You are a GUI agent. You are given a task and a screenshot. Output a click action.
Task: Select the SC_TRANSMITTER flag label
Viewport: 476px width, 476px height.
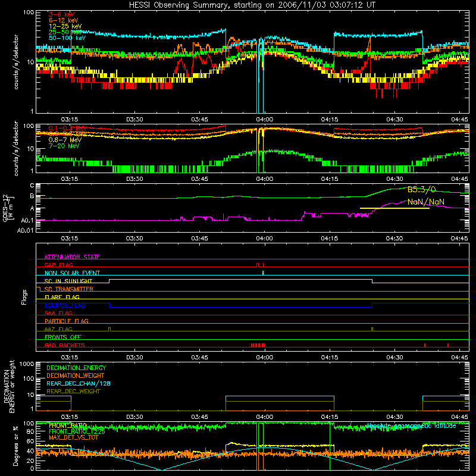(69, 289)
